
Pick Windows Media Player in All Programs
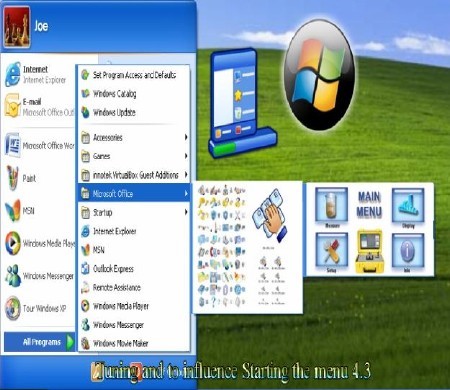pyautogui.click(x=134, y=306)
